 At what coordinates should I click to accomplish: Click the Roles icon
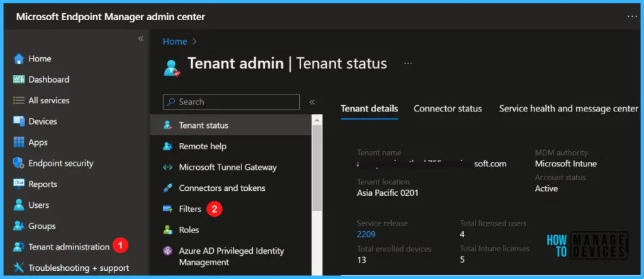[167, 230]
